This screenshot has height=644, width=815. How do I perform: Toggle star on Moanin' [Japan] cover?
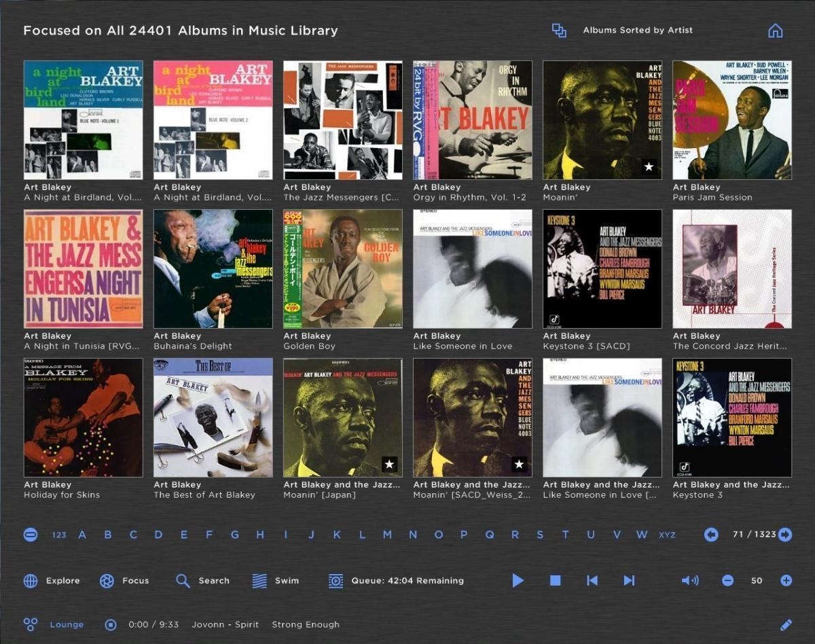(x=389, y=465)
